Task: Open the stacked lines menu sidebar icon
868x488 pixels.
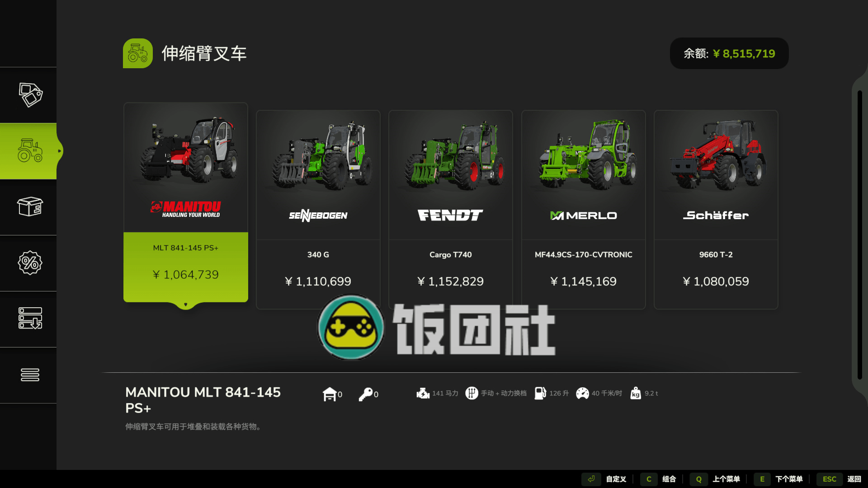Action: click(30, 375)
